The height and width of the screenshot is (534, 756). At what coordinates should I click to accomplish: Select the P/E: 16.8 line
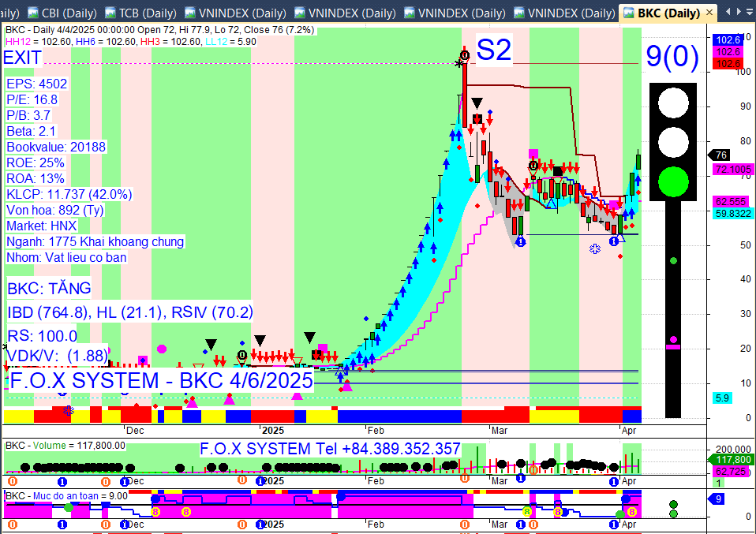click(32, 99)
